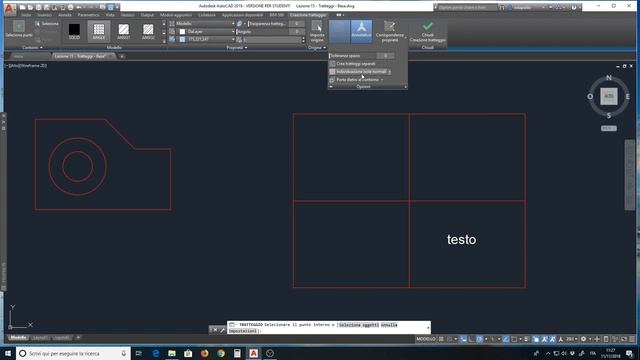Open the Output ribbon tab
Image resolution: width=640 pixels, height=360 pixels.
pyautogui.click(x=147, y=15)
